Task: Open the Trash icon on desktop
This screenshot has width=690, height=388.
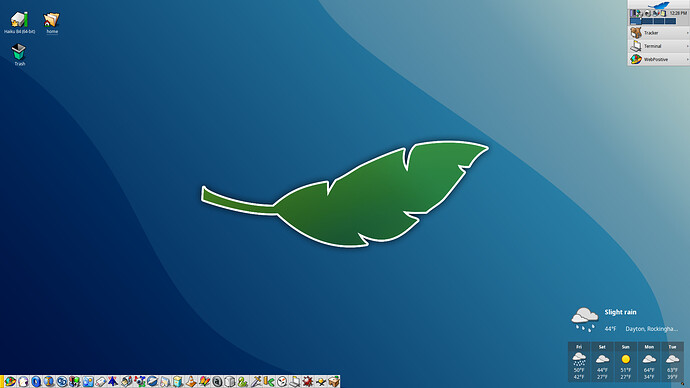Action: point(19,52)
